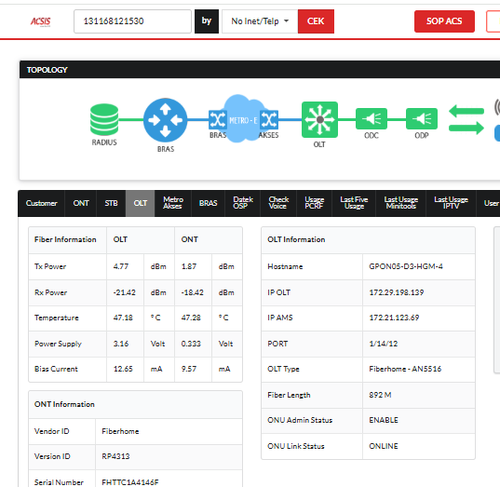This screenshot has height=487, width=500.
Task: Click the large blue BRAS router icon
Action: [165, 120]
